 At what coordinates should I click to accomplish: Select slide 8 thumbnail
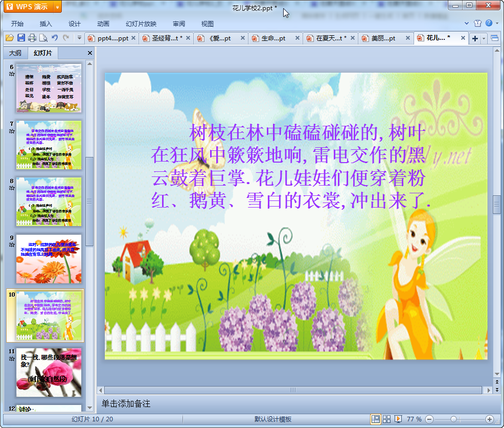point(49,201)
